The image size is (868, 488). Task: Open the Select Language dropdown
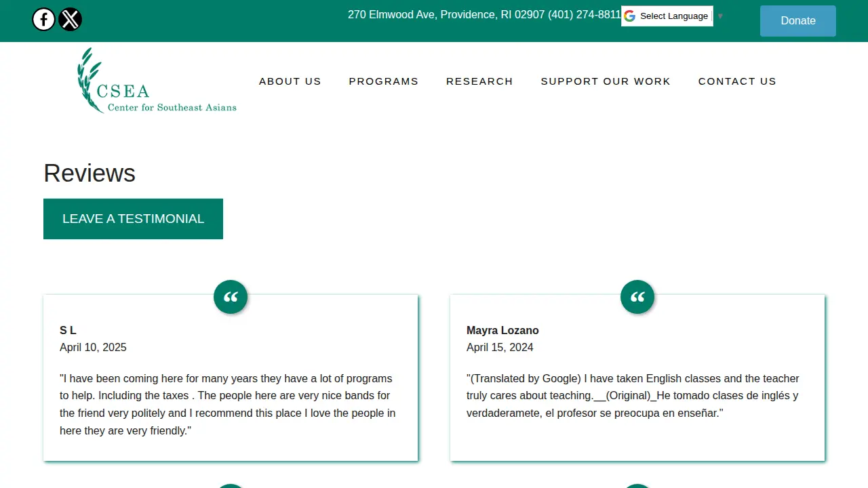667,16
